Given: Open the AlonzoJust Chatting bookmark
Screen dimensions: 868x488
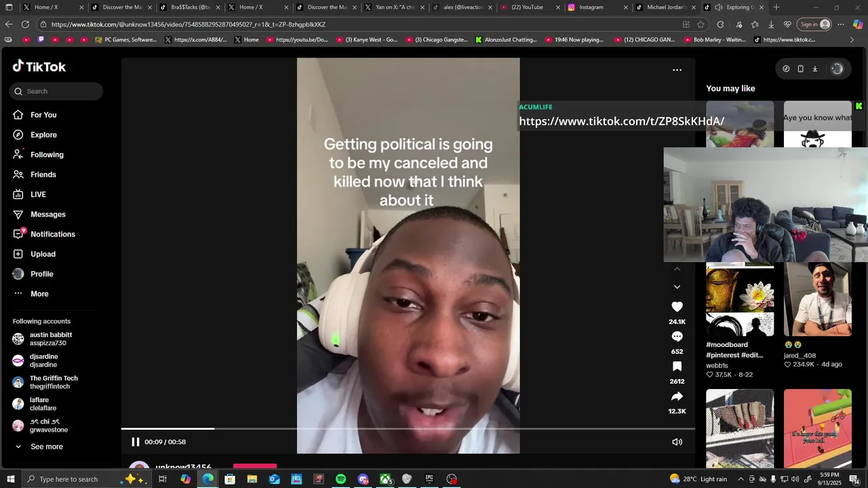Looking at the screenshot, I should pyautogui.click(x=506, y=40).
